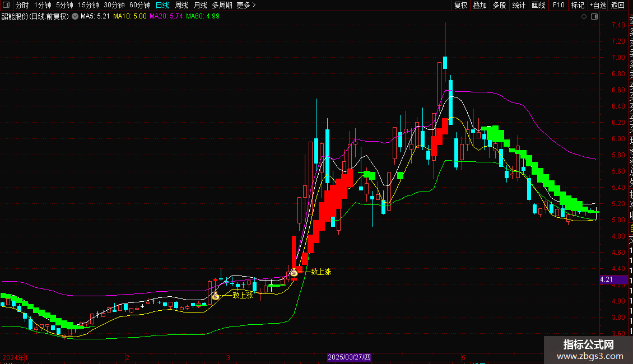Click the lower yellow 致上涨 text label
Image resolution: width=633 pixels, height=364 pixels.
coord(243,295)
